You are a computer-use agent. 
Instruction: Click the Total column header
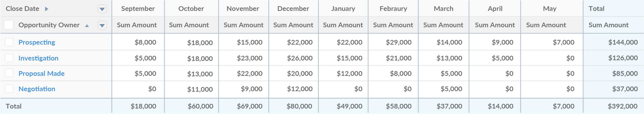596,9
